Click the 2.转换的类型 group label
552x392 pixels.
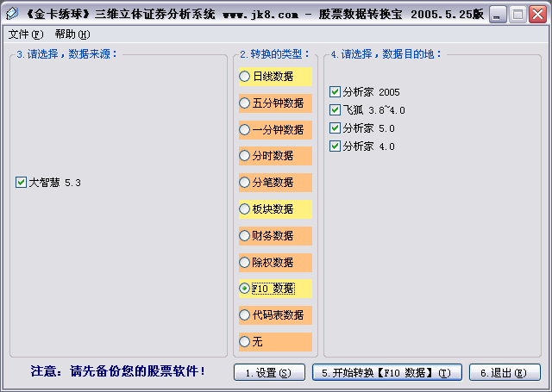coord(274,54)
